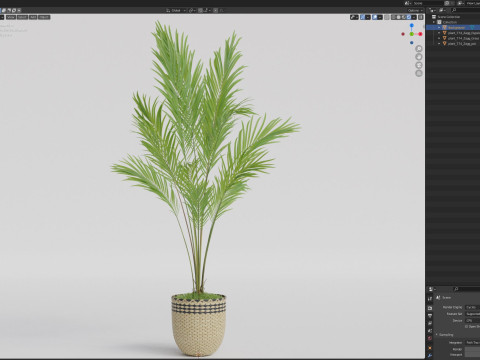Open the shading options dropdown arrow
This screenshot has height=360, width=480.
coord(414,17)
